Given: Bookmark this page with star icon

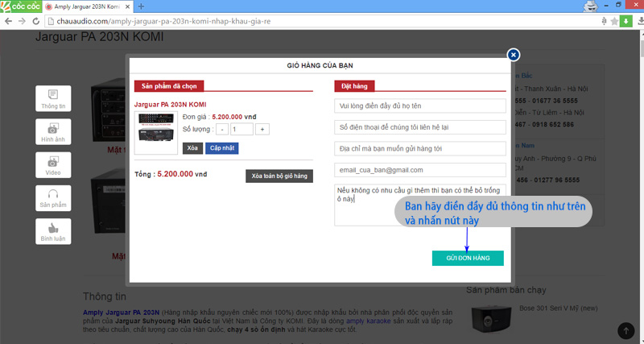Looking at the screenshot, I should pyautogui.click(x=614, y=21).
